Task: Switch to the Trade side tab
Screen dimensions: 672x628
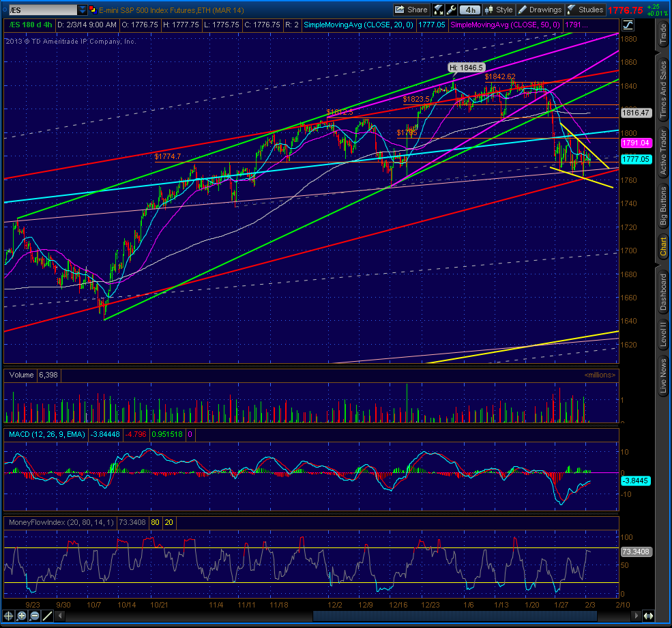Action: 663,33
